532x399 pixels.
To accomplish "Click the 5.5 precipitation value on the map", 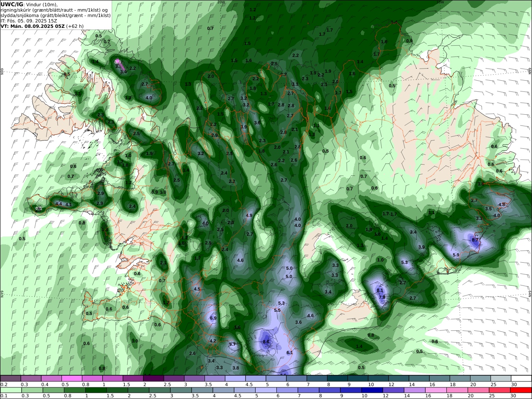I will click(x=277, y=310).
